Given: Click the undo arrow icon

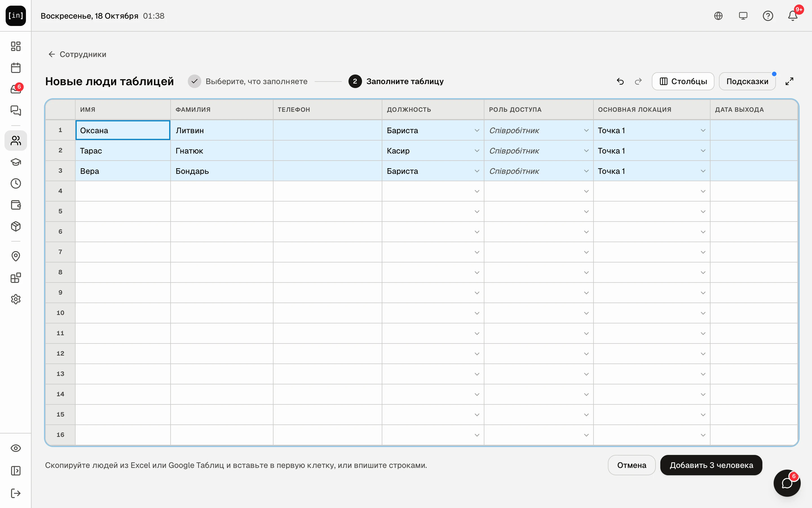Looking at the screenshot, I should point(620,81).
